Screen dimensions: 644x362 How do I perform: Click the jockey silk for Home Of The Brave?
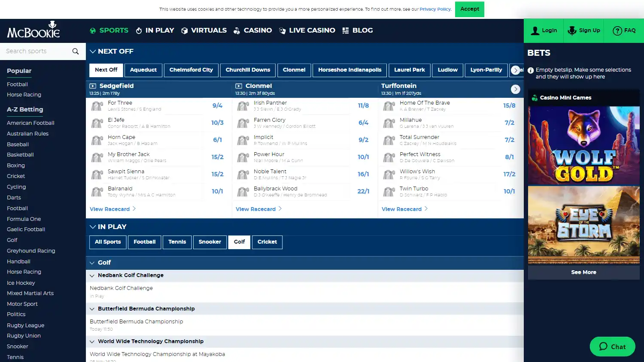(389, 106)
